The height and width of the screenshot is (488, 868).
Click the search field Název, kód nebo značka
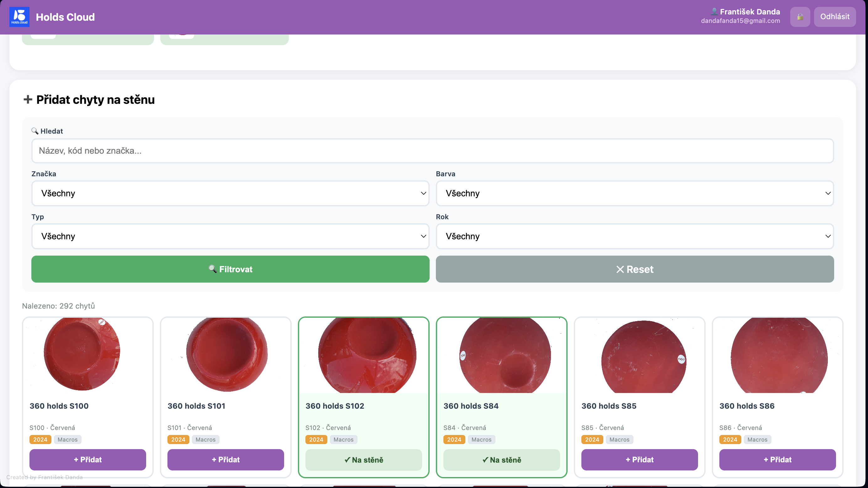coord(432,151)
